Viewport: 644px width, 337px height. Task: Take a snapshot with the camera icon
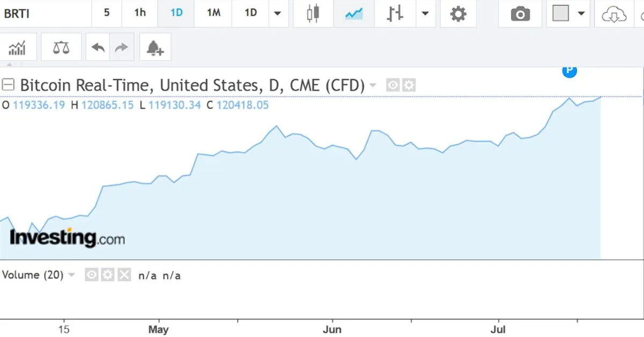tap(520, 13)
